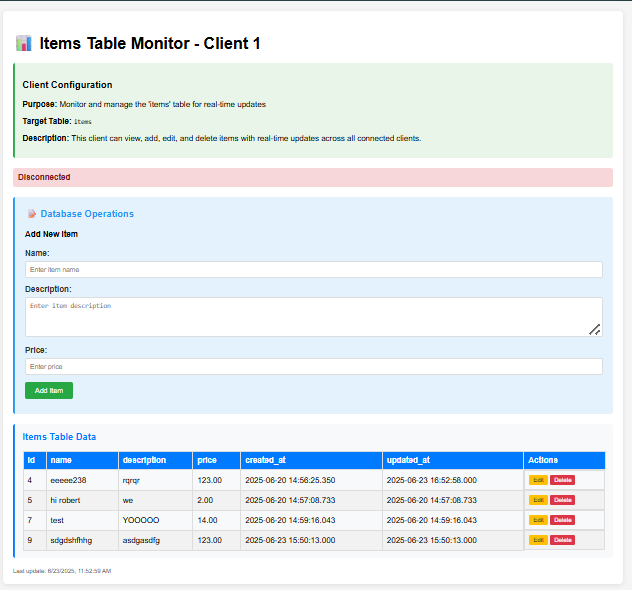632x590 pixels.
Task: Click the id column header
Action: [35, 460]
